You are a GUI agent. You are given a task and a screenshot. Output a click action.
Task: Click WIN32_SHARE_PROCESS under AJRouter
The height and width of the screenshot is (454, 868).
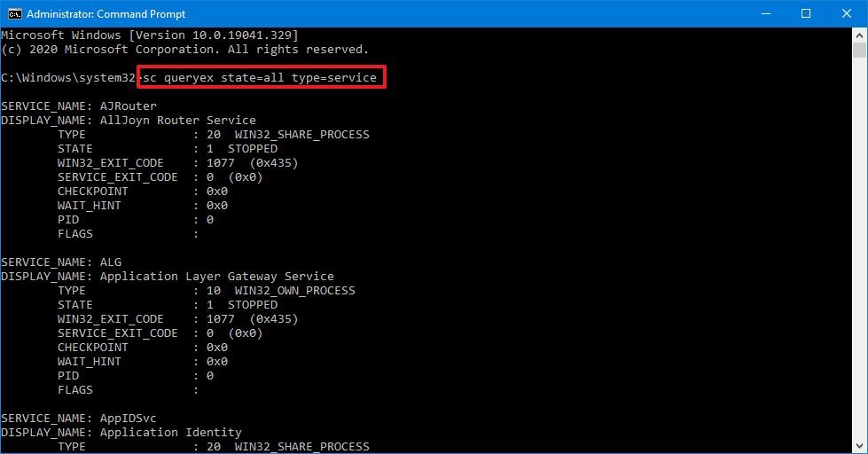pos(301,135)
